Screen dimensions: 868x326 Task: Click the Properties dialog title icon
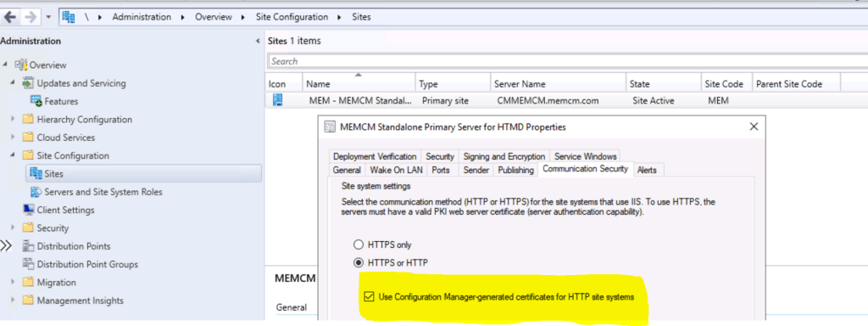pyautogui.click(x=330, y=127)
